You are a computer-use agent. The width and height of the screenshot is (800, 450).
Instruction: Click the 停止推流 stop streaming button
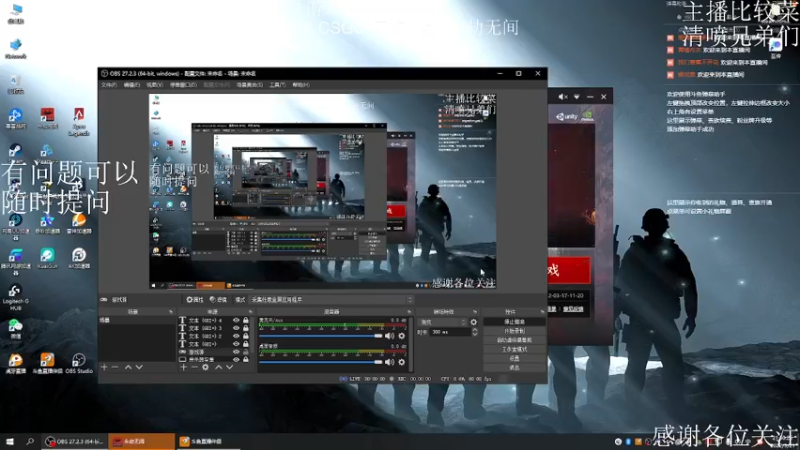pos(514,322)
